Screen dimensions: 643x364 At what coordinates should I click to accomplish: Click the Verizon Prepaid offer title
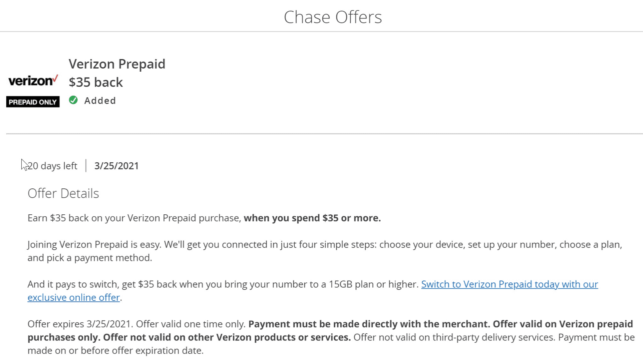click(x=117, y=64)
